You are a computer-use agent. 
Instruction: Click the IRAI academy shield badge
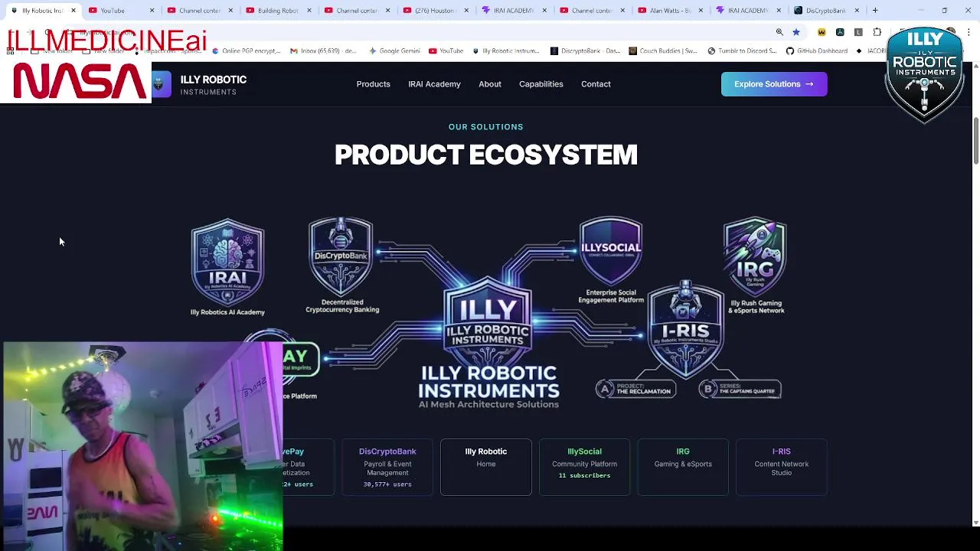227,263
